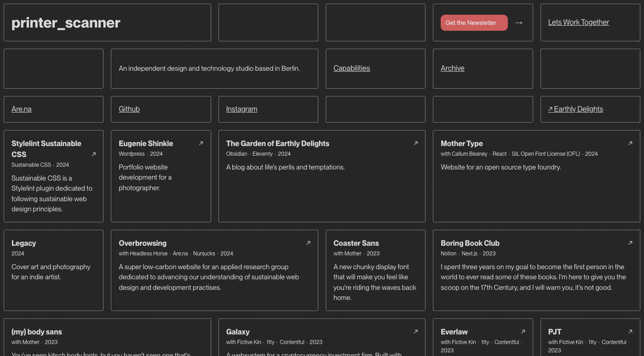Screen dimensions: 644x356
Task: Open the Lets Work Together link
Action: tap(579, 22)
